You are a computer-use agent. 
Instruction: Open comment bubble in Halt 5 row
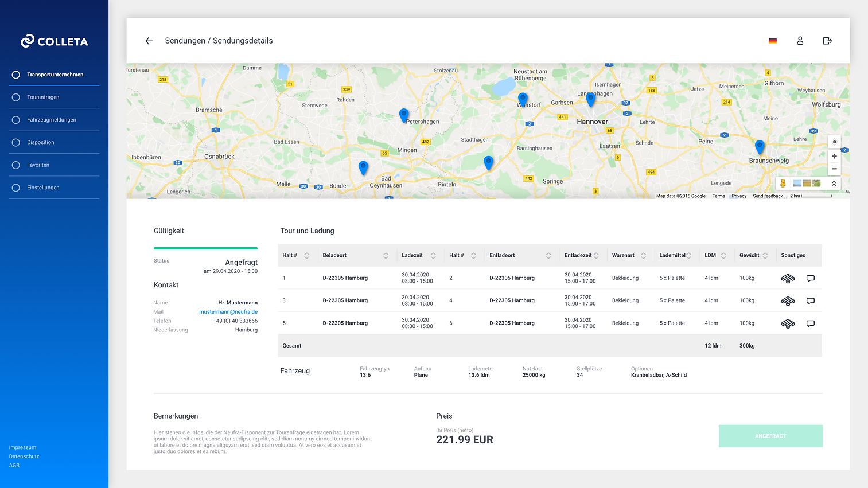(811, 323)
